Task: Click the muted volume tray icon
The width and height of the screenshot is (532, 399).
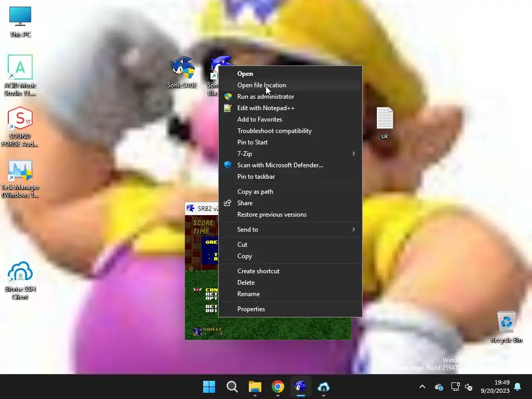Action: [x=469, y=387]
